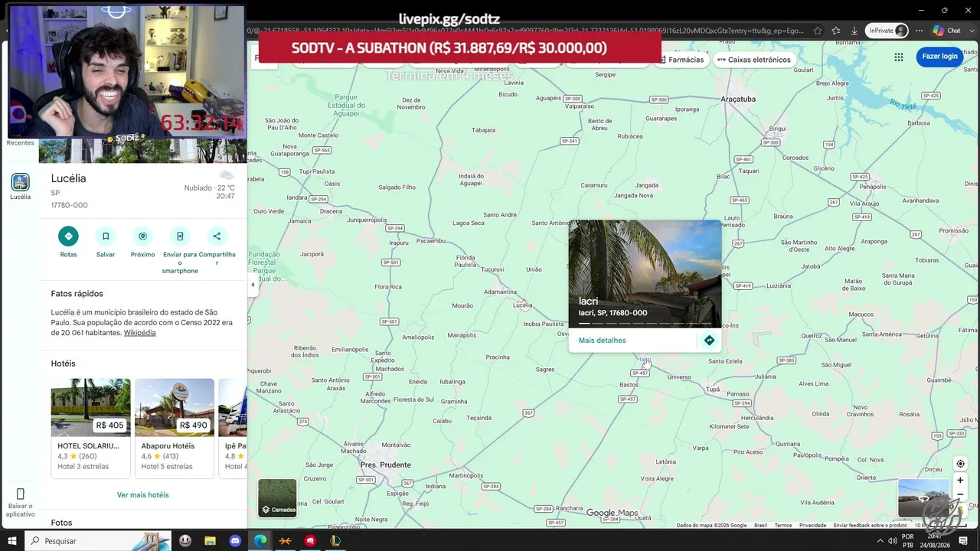Image resolution: width=980 pixels, height=551 pixels.
Task: Click the Pres. Prudente city label
Action: 386,465
